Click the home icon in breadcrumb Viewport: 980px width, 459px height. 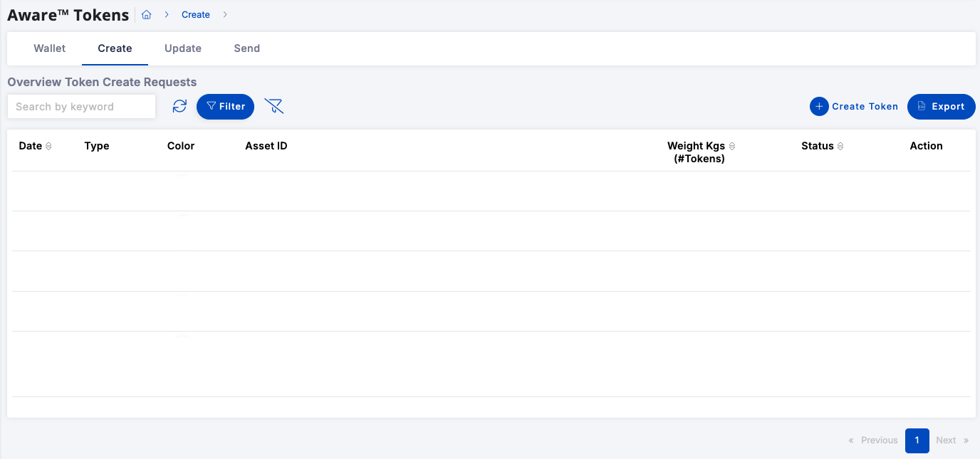click(x=147, y=14)
